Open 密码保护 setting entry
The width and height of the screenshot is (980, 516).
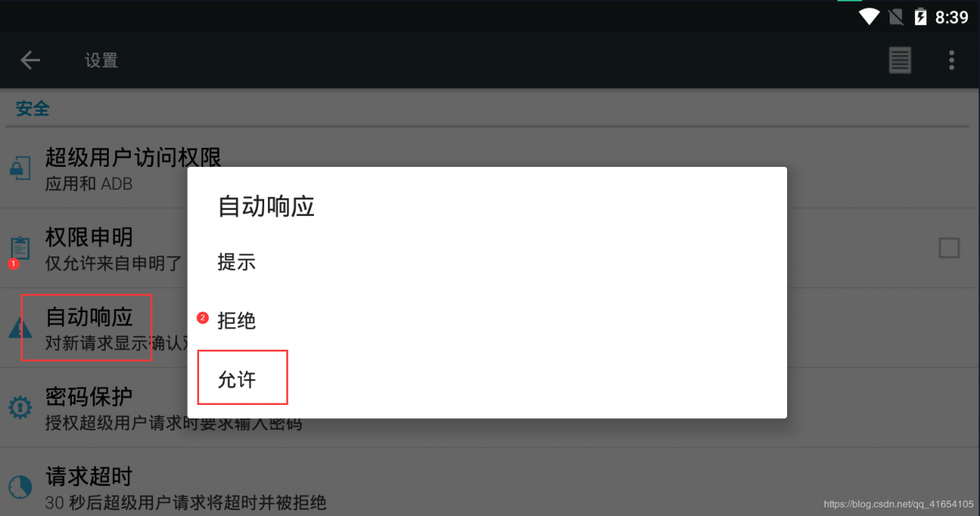pyautogui.click(x=490, y=407)
